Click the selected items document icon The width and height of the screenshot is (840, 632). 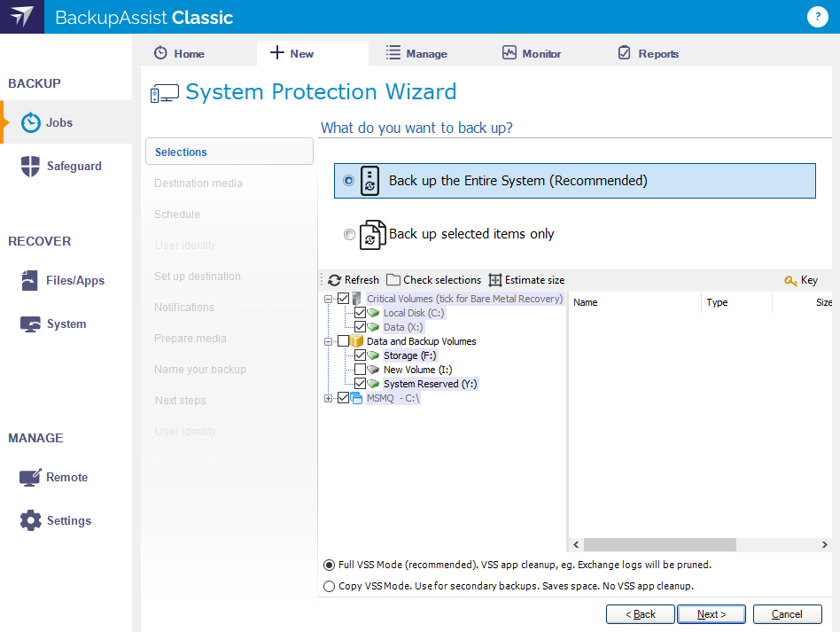click(x=372, y=235)
